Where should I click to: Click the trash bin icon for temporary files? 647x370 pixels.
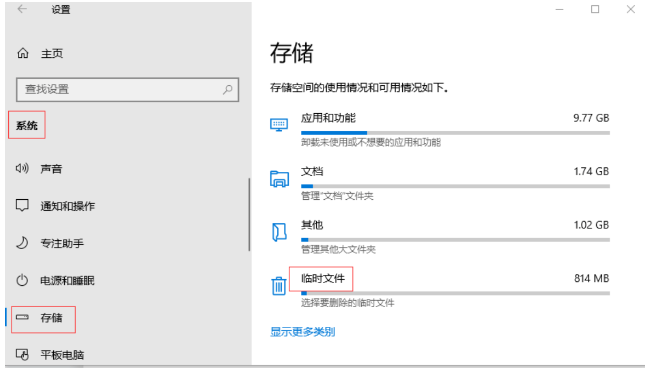[279, 285]
